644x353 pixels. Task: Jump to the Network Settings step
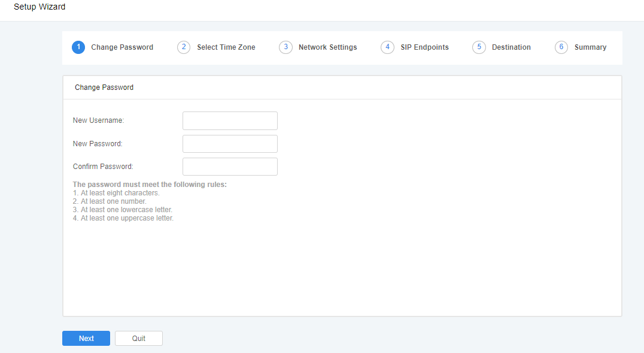tap(328, 47)
